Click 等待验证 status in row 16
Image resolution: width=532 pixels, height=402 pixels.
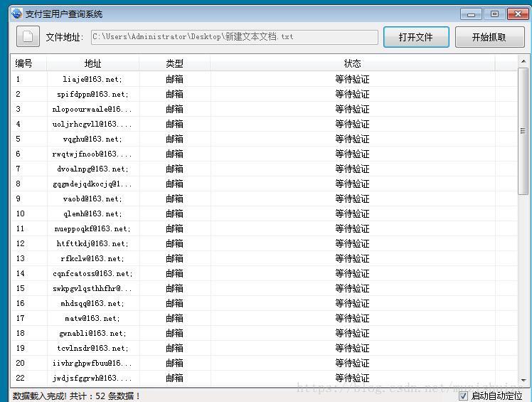click(x=352, y=303)
